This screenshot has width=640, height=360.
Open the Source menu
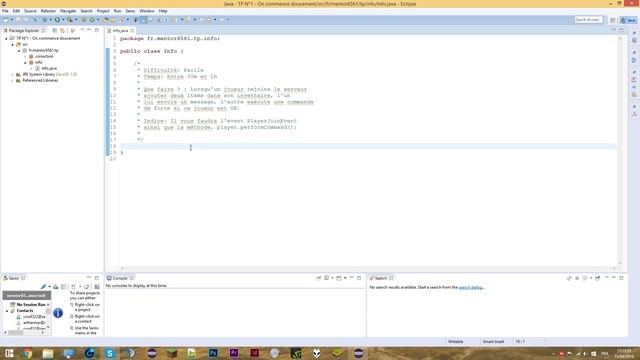click(30, 11)
